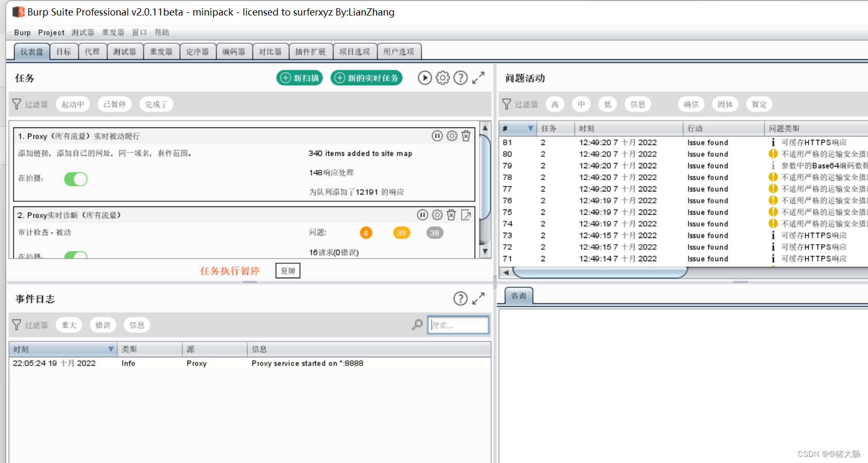Toggle the capturing switch for task 1

point(76,179)
